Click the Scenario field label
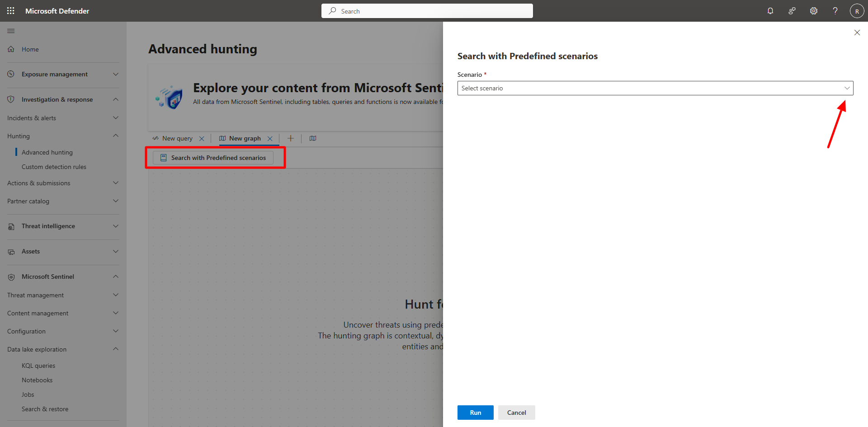868x427 pixels. point(470,75)
